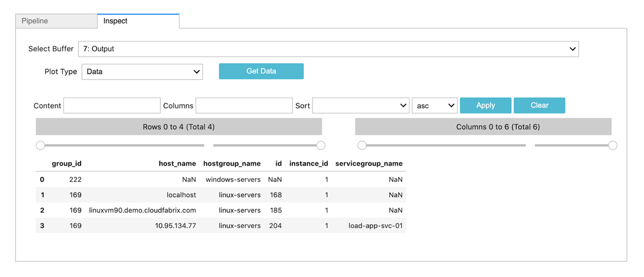Click the columns range slider right handle
Image resolution: width=644 pixels, height=277 pixels.
(613, 145)
